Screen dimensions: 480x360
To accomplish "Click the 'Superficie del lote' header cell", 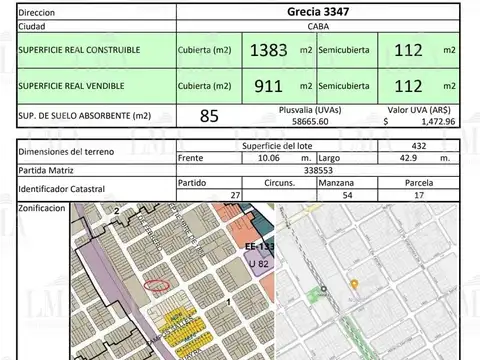I will coord(277,146).
